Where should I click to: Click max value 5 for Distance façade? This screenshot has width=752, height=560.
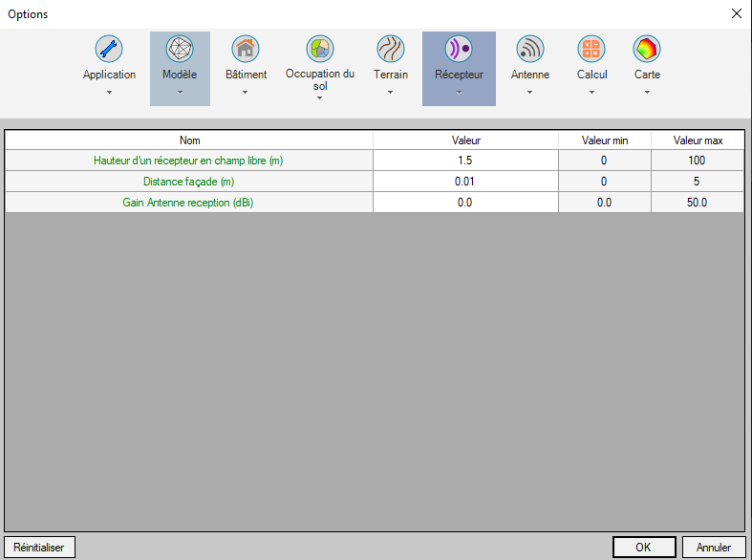tap(697, 182)
